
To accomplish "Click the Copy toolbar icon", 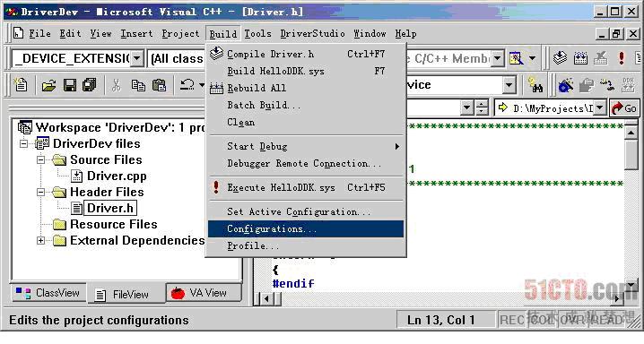I will 138,85.
